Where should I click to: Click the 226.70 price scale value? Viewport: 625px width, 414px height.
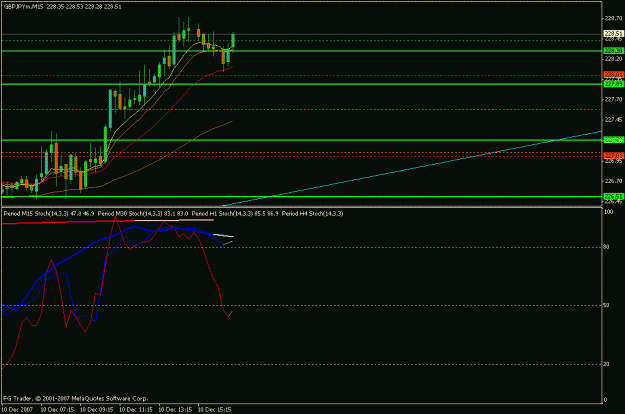click(613, 181)
